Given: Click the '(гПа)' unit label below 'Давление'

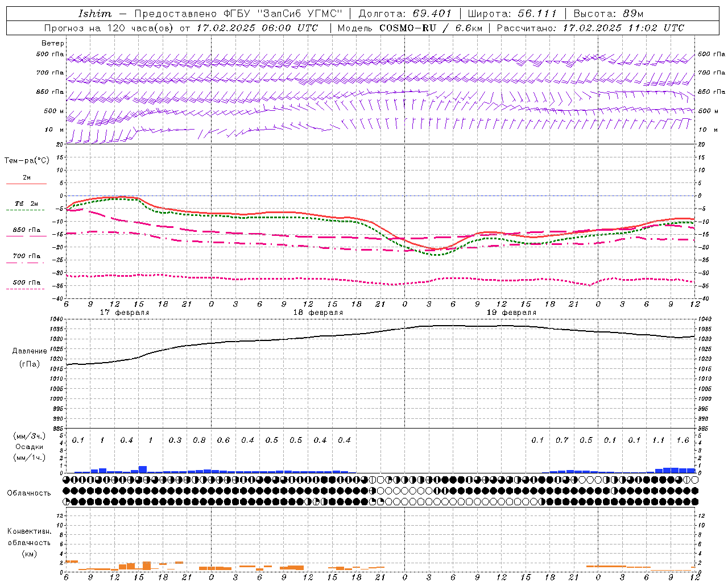Looking at the screenshot, I should [x=30, y=364].
